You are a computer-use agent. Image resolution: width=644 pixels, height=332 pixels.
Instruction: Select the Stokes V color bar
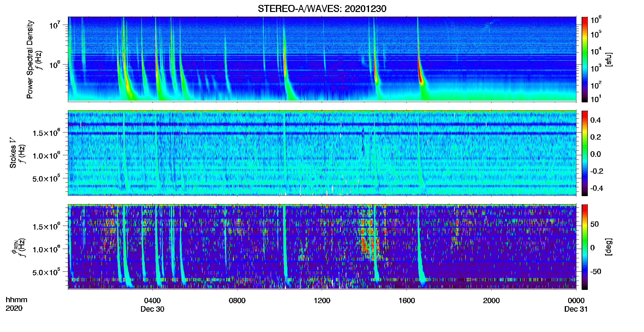pos(584,153)
